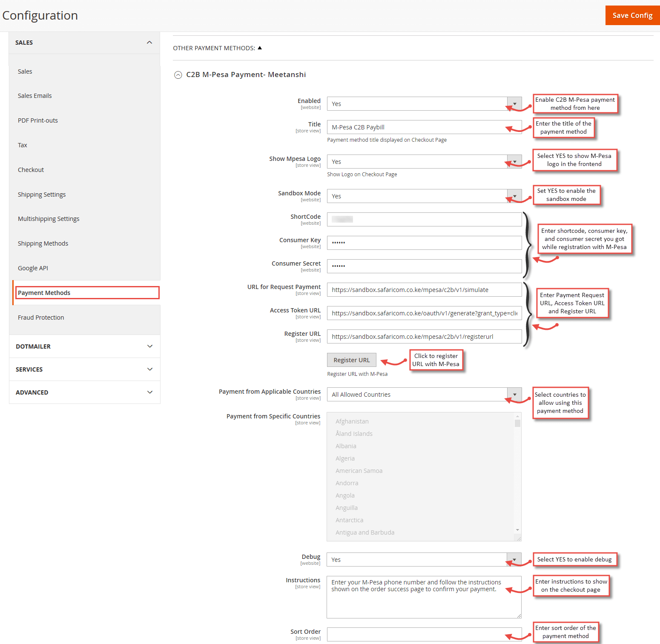Select Andorra in countries list

click(x=347, y=483)
